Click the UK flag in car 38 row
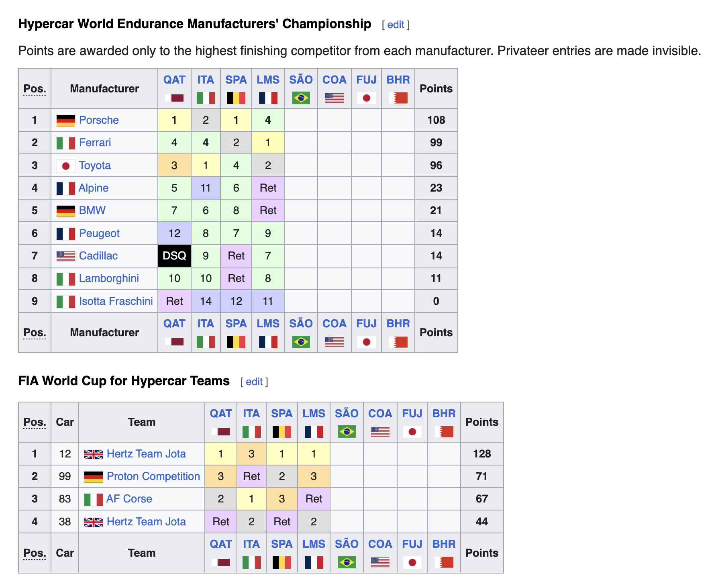Screen dimensions: 722x588 tap(93, 522)
